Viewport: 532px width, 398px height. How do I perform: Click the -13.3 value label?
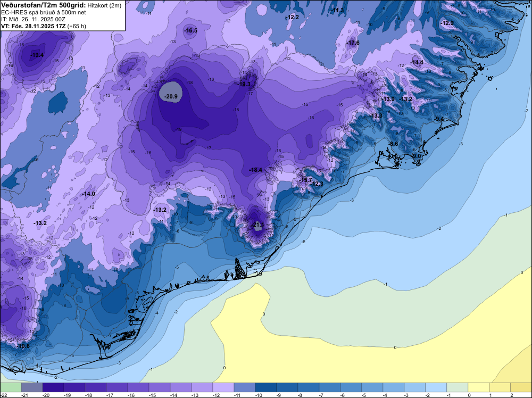pyautogui.click(x=376, y=115)
